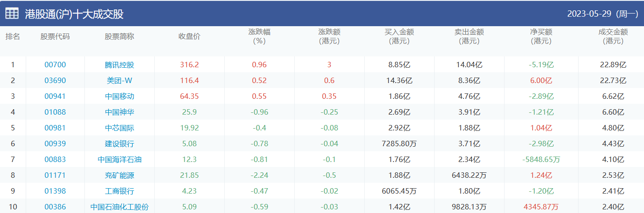Open 腾讯控股 stock name link
Image resolution: width=644 pixels, height=213 pixels.
[x=119, y=65]
